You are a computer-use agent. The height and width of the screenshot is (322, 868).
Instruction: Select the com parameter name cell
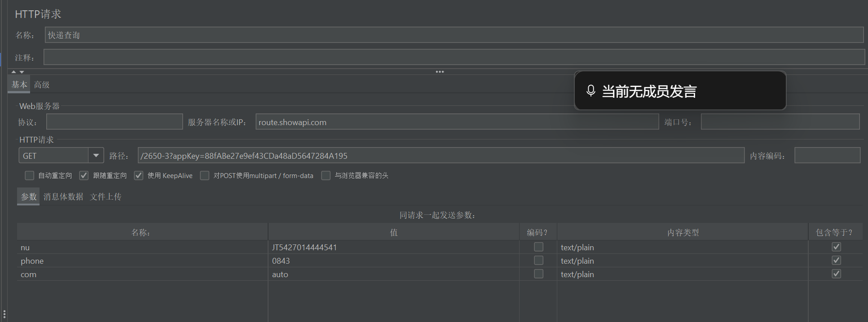142,274
